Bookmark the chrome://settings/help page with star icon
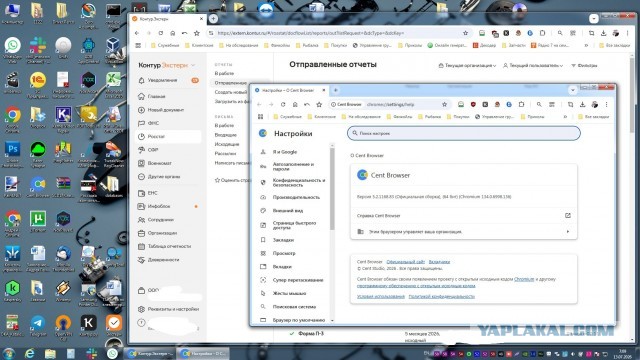Image resolution: width=640 pixels, height=360 pixels. [444, 104]
